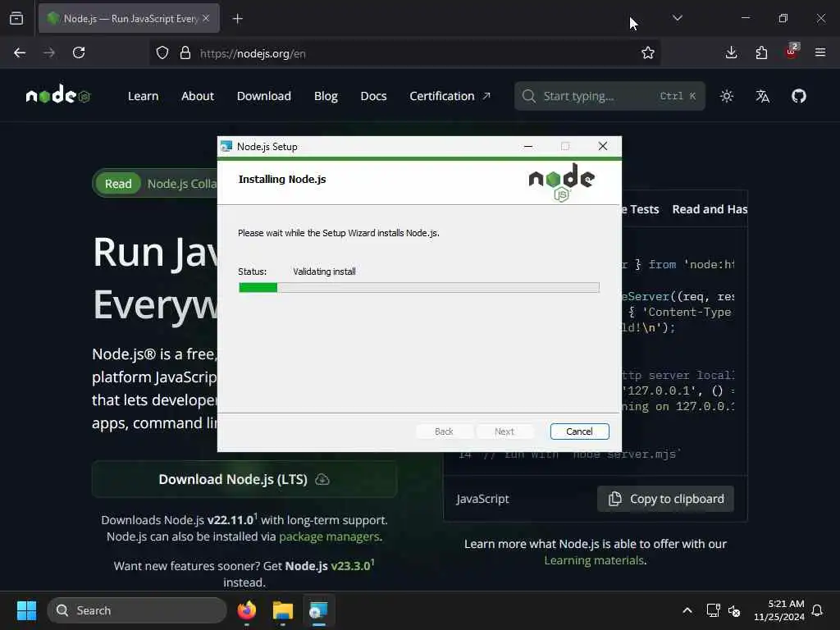This screenshot has width=840, height=630.
Task: Click the Node.js logo in the site header
Action: pyautogui.click(x=58, y=94)
